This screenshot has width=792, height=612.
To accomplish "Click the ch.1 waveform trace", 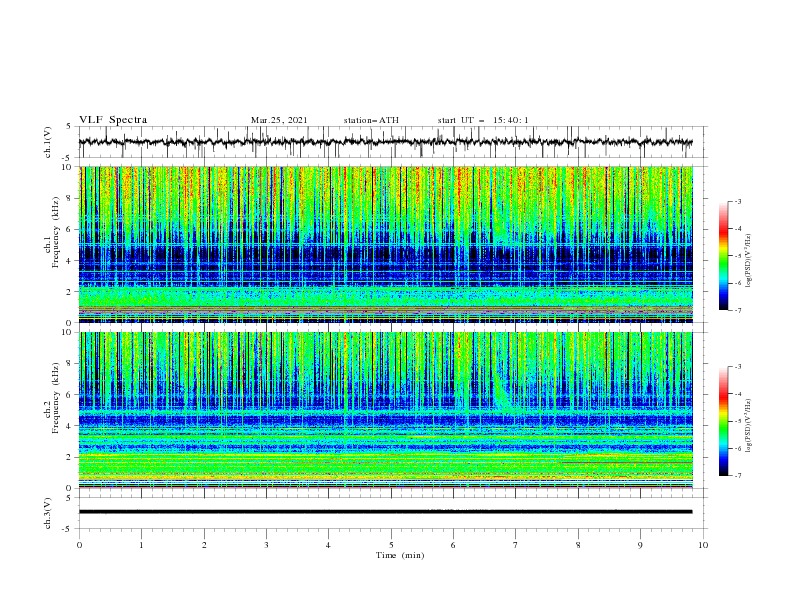I will [x=385, y=142].
